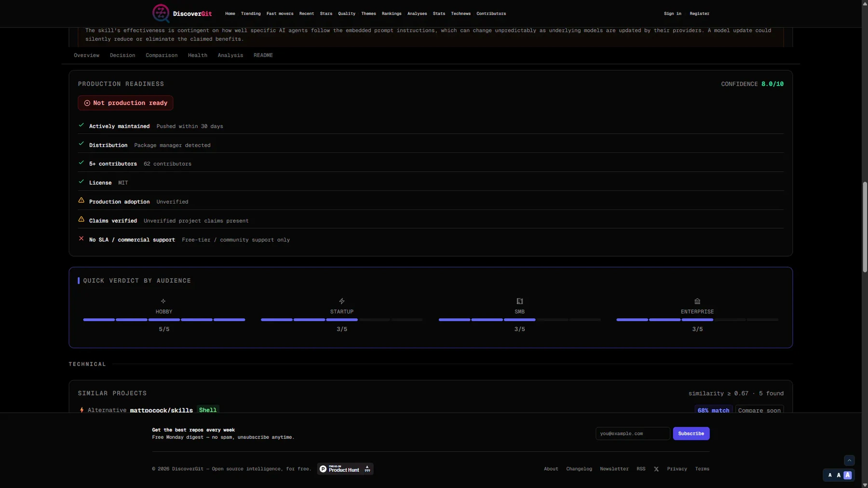Screen dimensions: 868x488
Task: Open Recent in the nav bar
Action: click(306, 14)
